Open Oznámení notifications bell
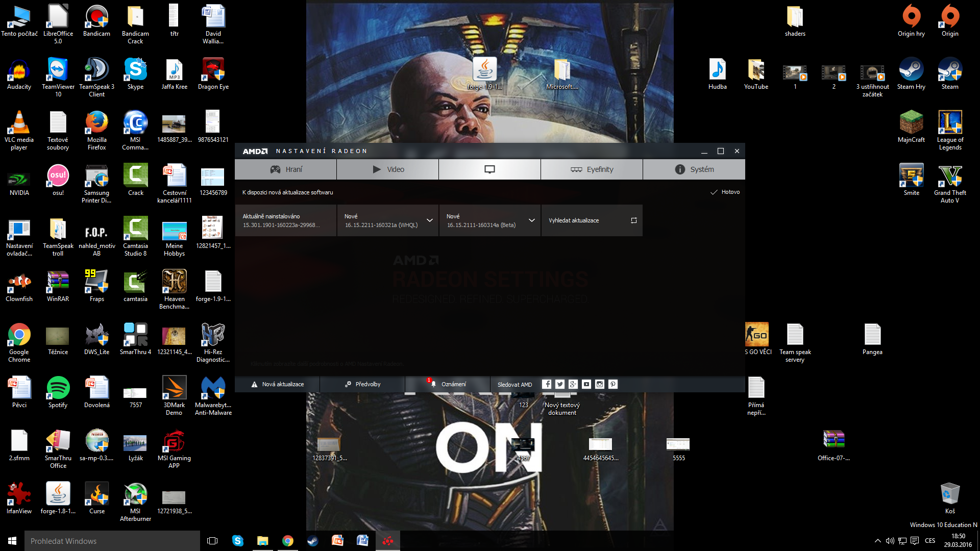Viewport: 980px width, 551px height. (448, 384)
